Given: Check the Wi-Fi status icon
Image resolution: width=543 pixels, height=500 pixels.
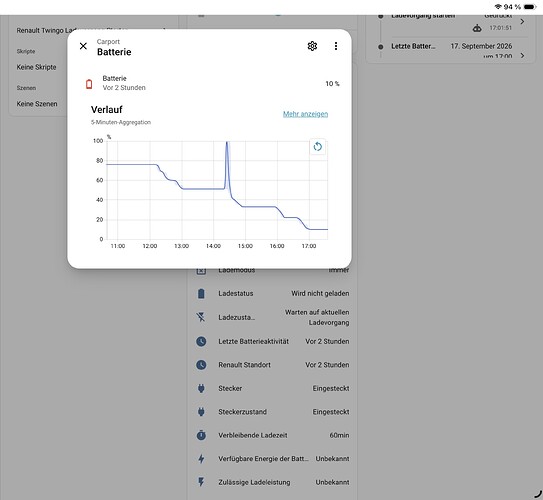Looking at the screenshot, I should [498, 7].
